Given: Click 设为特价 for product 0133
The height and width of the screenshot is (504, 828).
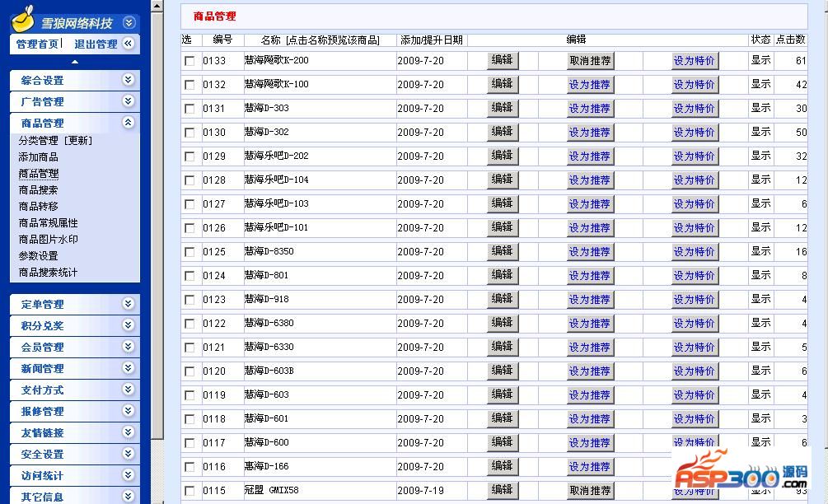Looking at the screenshot, I should 695,61.
